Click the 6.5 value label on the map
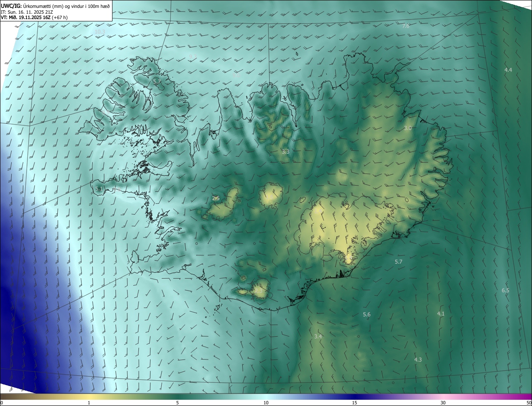532x406 pixels. pos(505,291)
